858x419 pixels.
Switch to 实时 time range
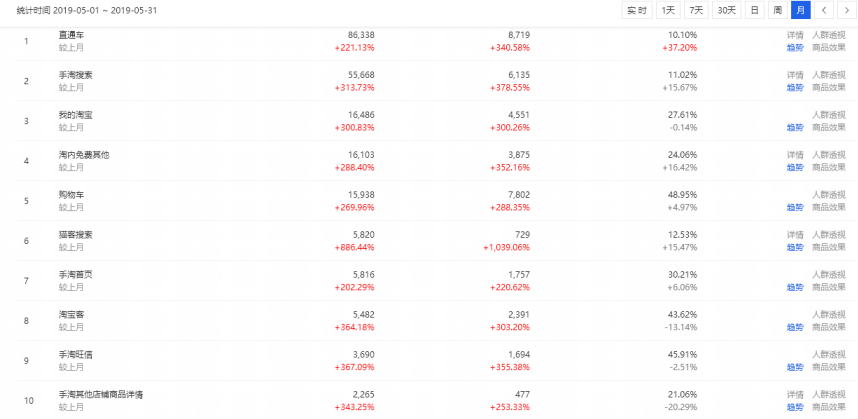[x=637, y=10]
